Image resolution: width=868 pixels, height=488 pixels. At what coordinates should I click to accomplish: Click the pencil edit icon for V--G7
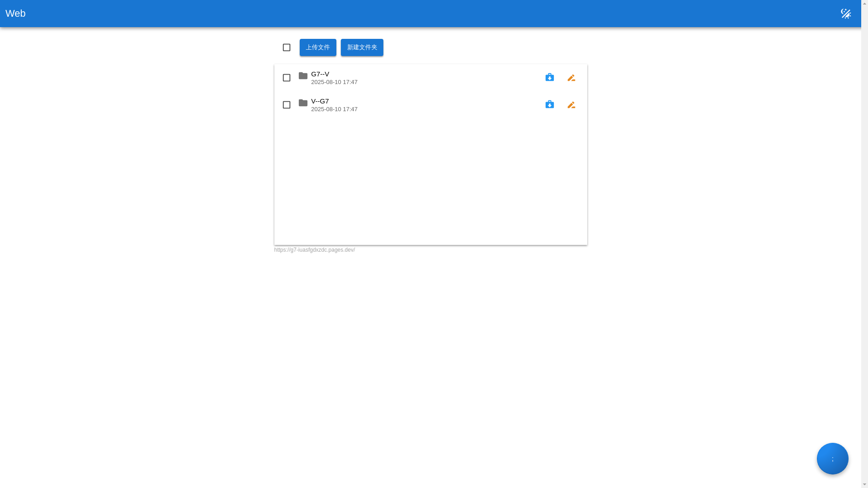(x=571, y=105)
